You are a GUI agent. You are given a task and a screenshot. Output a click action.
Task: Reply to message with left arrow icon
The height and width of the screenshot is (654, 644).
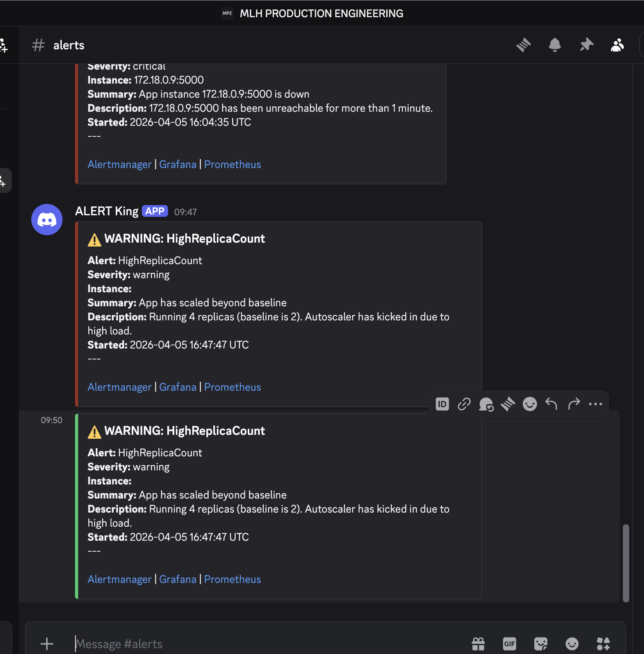click(x=551, y=404)
